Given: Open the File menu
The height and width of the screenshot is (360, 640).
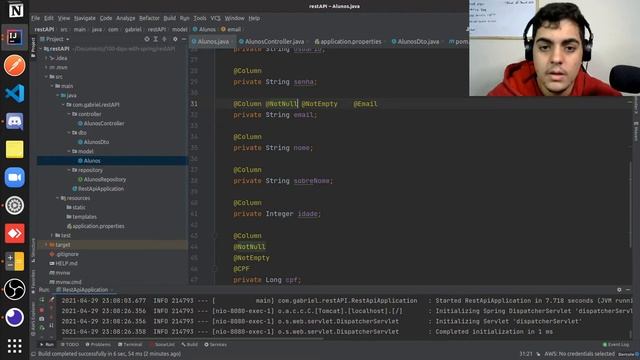Looking at the screenshot, I should [36, 18].
